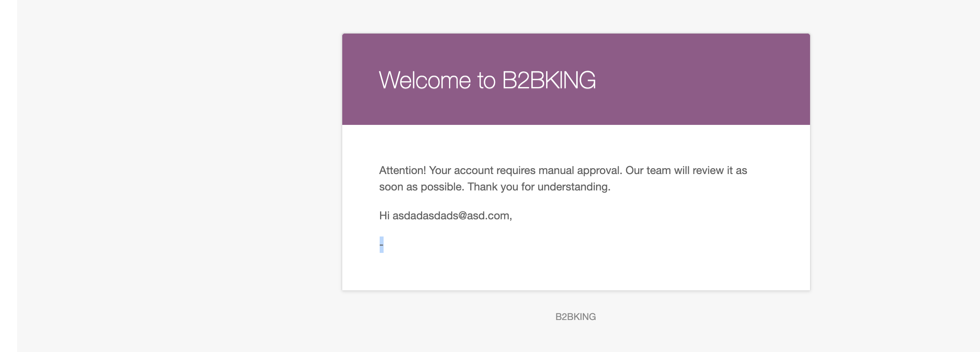Click the word Attention! in the message

[402, 171]
